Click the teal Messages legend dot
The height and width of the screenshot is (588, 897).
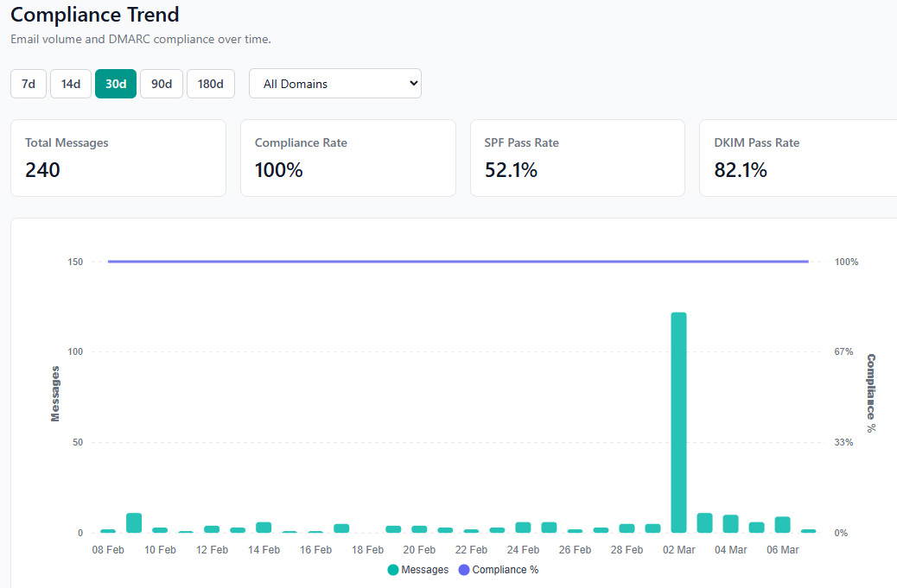tap(395, 569)
